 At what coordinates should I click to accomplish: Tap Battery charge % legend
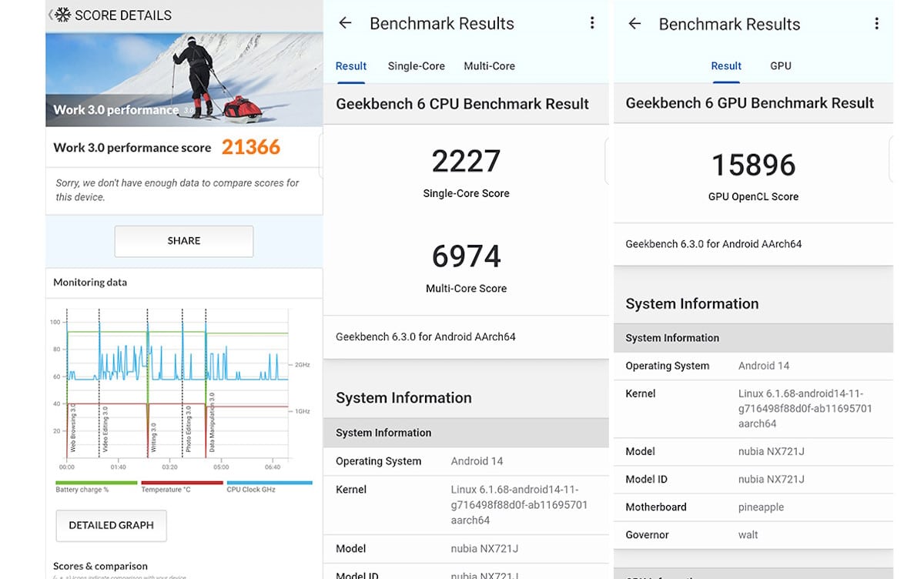coord(96,487)
